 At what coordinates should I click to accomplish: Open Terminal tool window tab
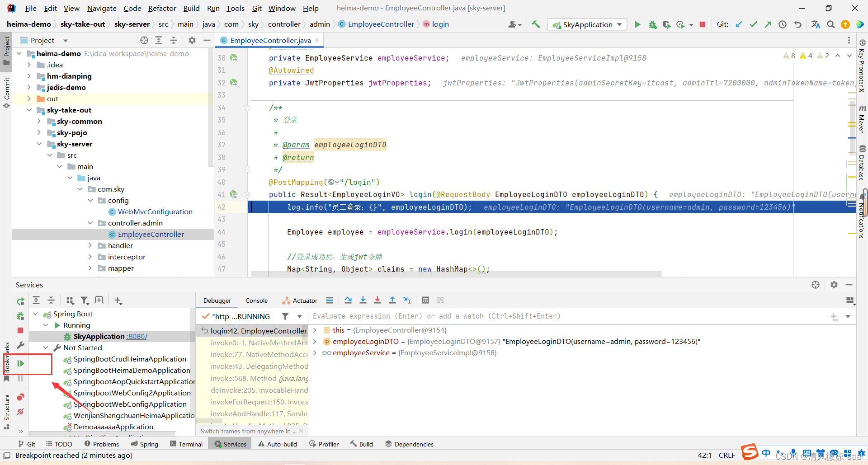click(x=186, y=444)
